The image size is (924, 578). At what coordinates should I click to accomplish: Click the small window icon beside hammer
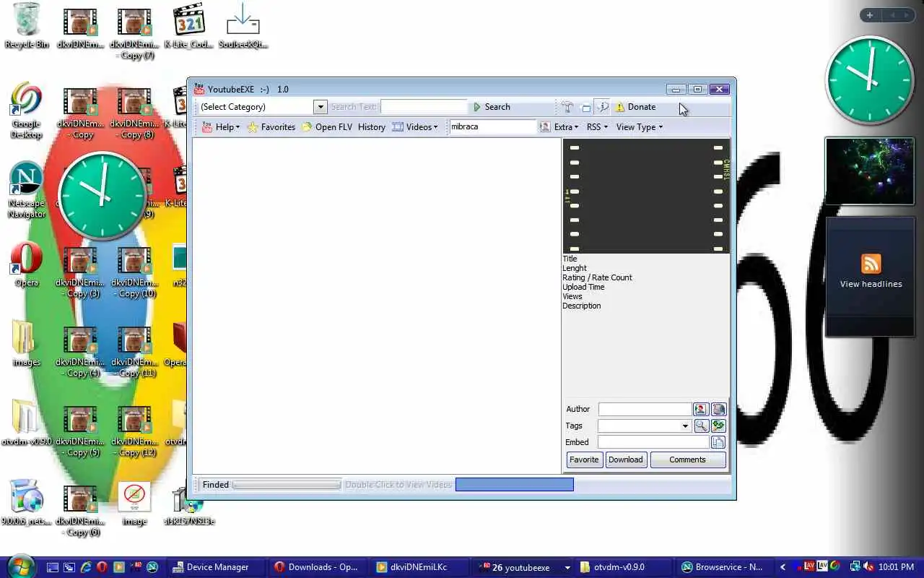coord(585,108)
